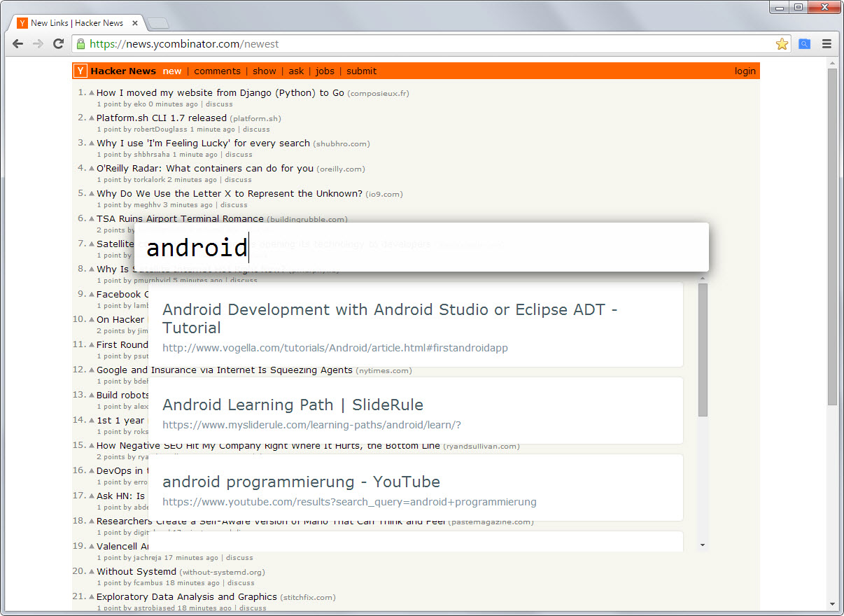Click the search results scrollbar thumb
Screen dimensions: 844x616
(x=703, y=349)
